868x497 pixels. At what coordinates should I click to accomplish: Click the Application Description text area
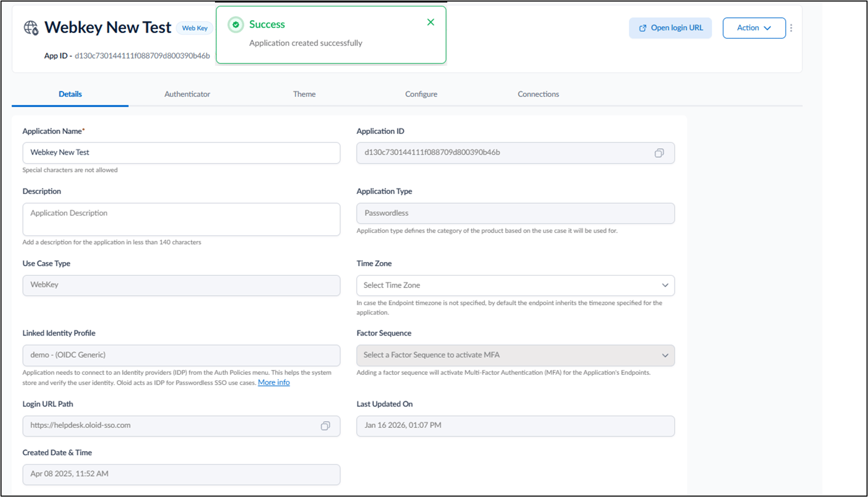[181, 219]
